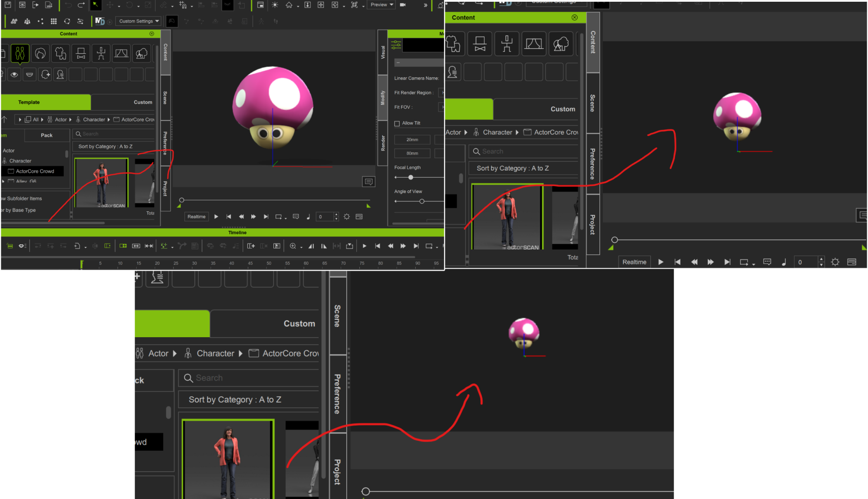Open the Custom Settings dropdown
The image size is (868, 499).
pos(139,21)
